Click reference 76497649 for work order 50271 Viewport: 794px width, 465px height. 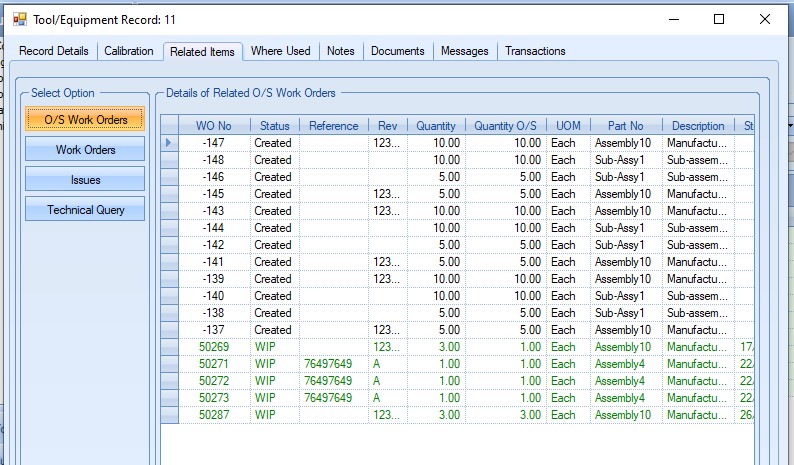click(x=333, y=364)
